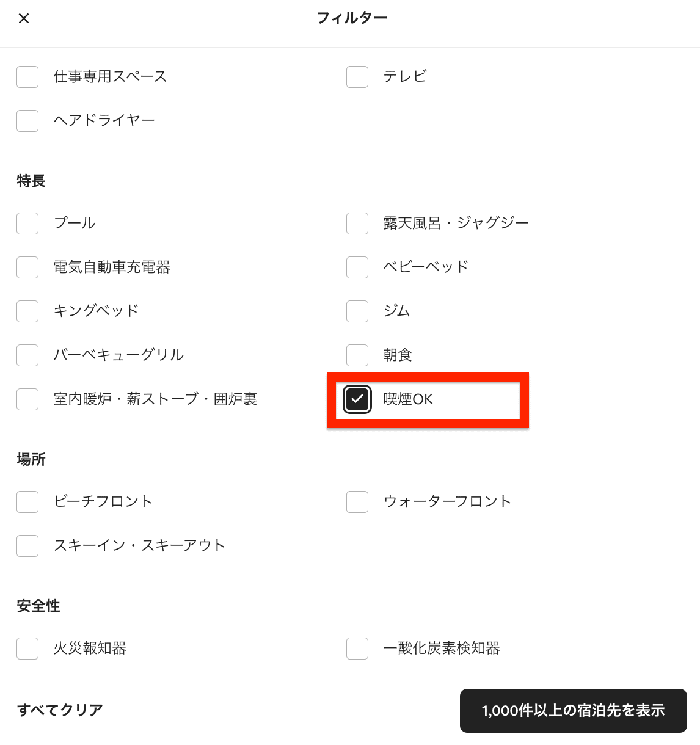Uncheck the 喫煙OK checkbox

[357, 399]
